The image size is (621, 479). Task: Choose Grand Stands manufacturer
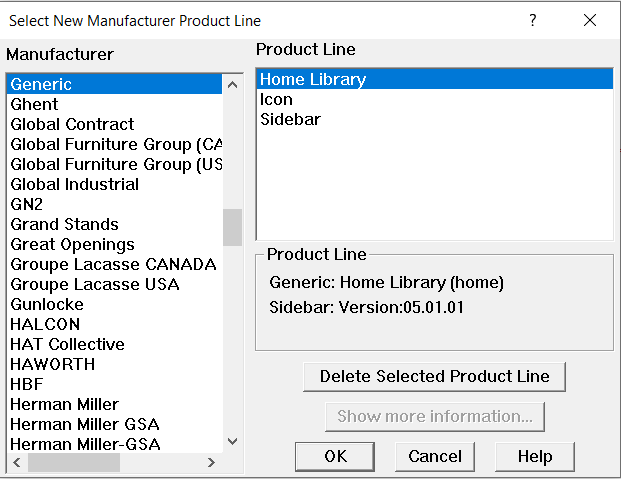(114, 224)
